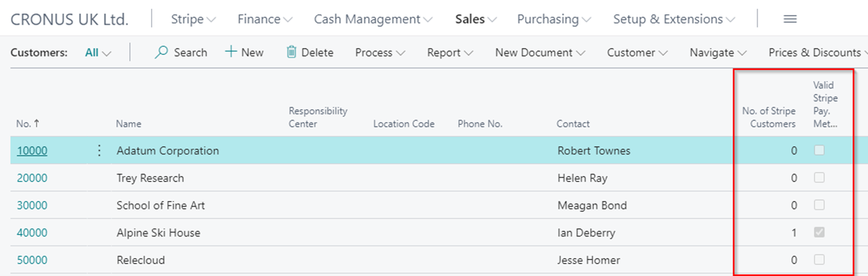Select the Trey Research name cell

150,178
